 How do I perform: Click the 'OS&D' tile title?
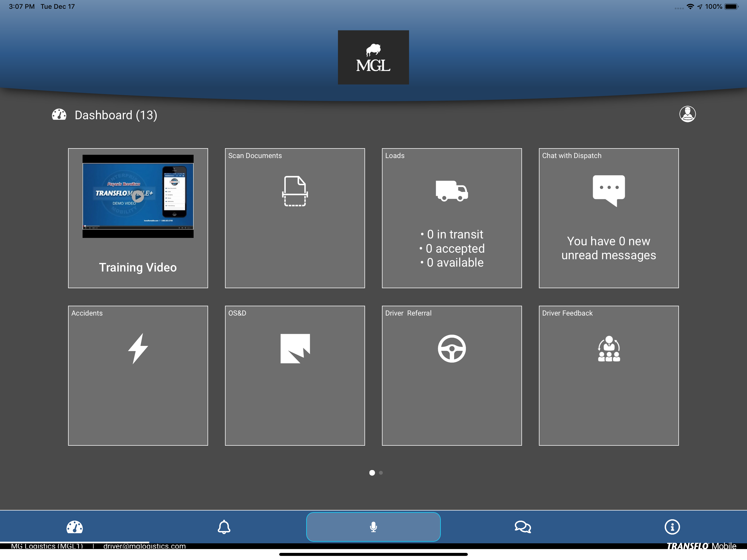(237, 313)
